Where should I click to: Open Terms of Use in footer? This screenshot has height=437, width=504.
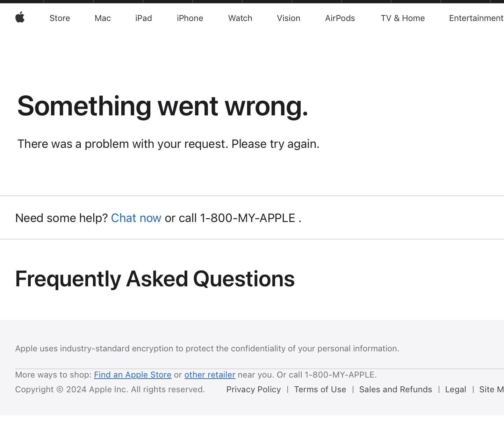coord(320,389)
